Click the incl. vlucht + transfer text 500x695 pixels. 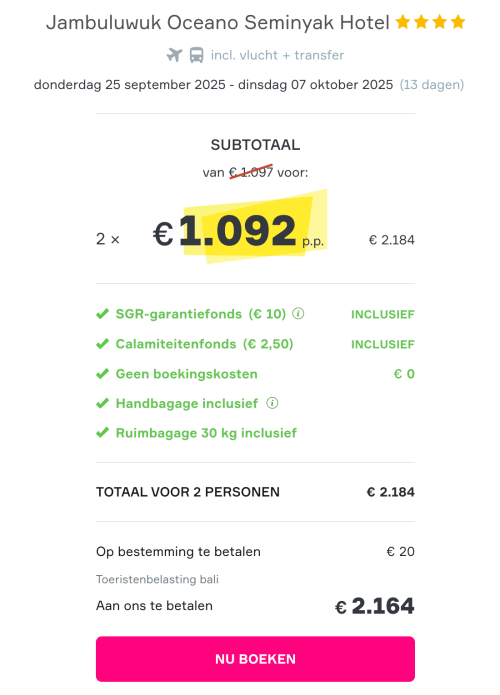pyautogui.click(x=277, y=55)
